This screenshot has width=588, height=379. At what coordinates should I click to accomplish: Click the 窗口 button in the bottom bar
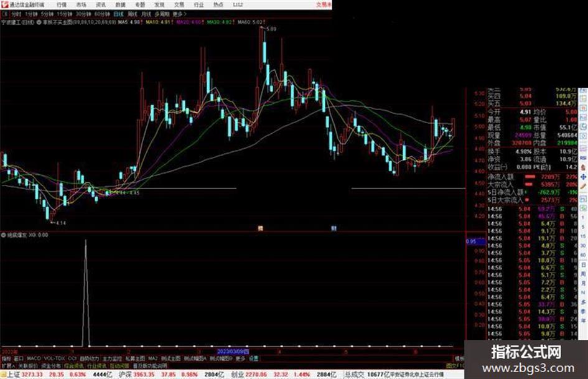19,358
